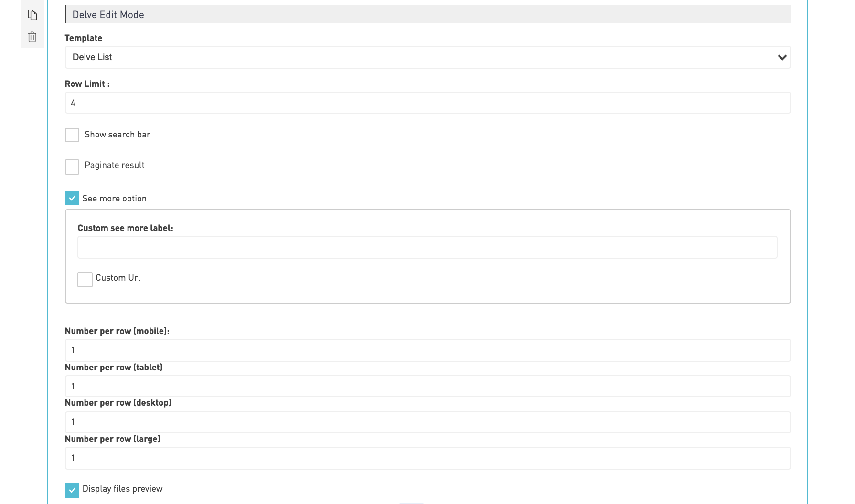Tick the Paginate result checkbox
Viewport: 855px width, 504px height.
[x=72, y=167]
